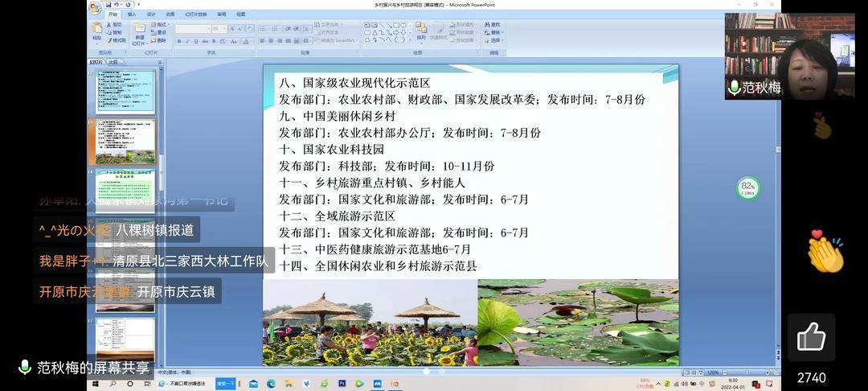Image resolution: width=868 pixels, height=391 pixels.
Task: Click the Office button in PowerPoint
Action: tap(95, 7)
